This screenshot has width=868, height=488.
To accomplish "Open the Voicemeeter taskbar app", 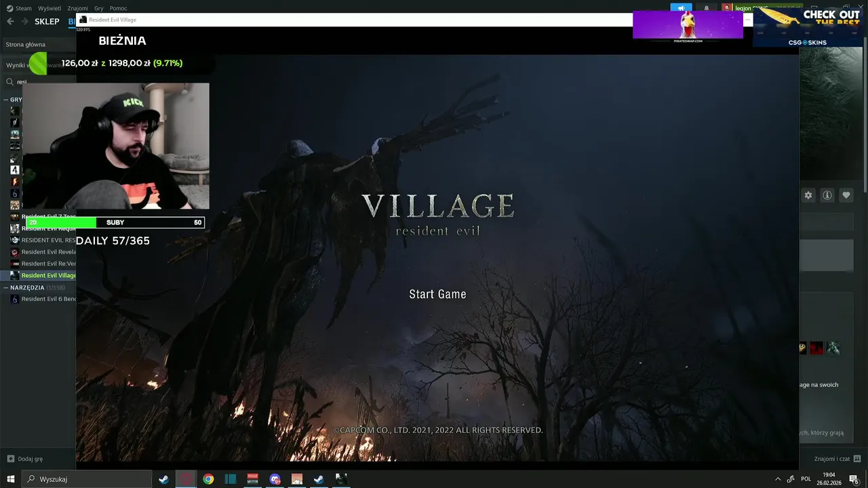I will pos(252,479).
